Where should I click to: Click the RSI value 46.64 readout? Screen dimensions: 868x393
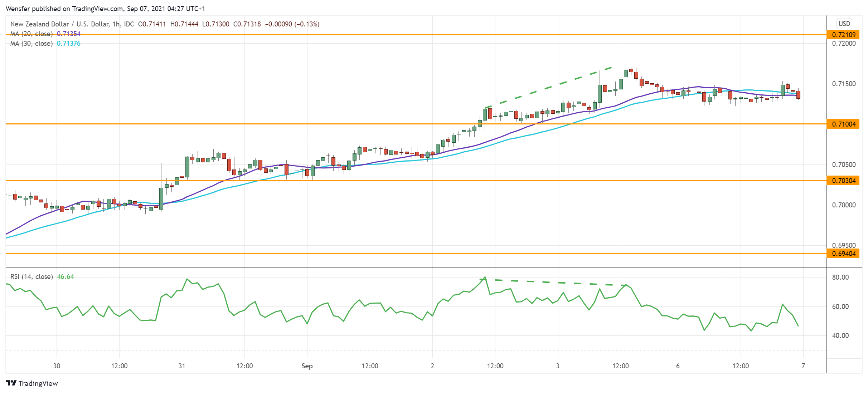tap(66, 276)
